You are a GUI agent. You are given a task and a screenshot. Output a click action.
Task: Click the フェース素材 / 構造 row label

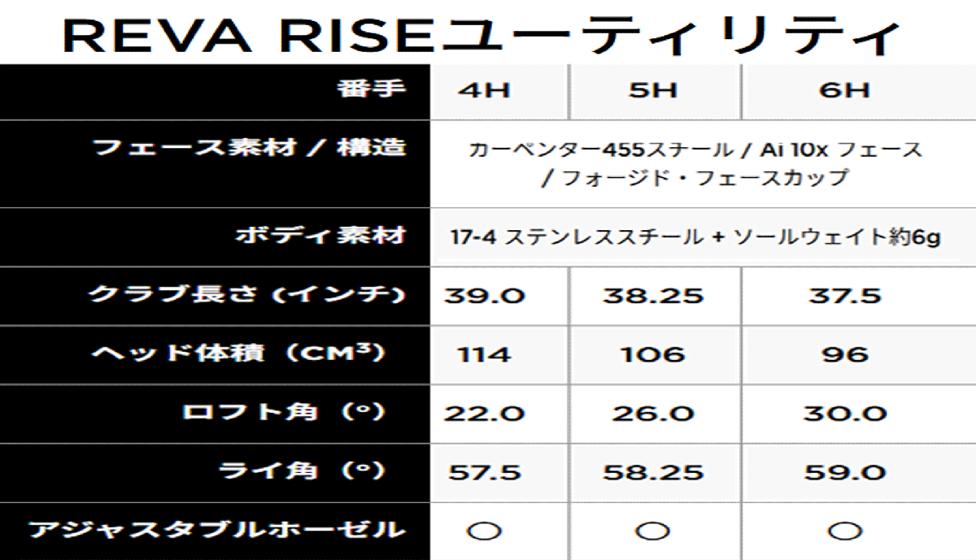point(250,148)
